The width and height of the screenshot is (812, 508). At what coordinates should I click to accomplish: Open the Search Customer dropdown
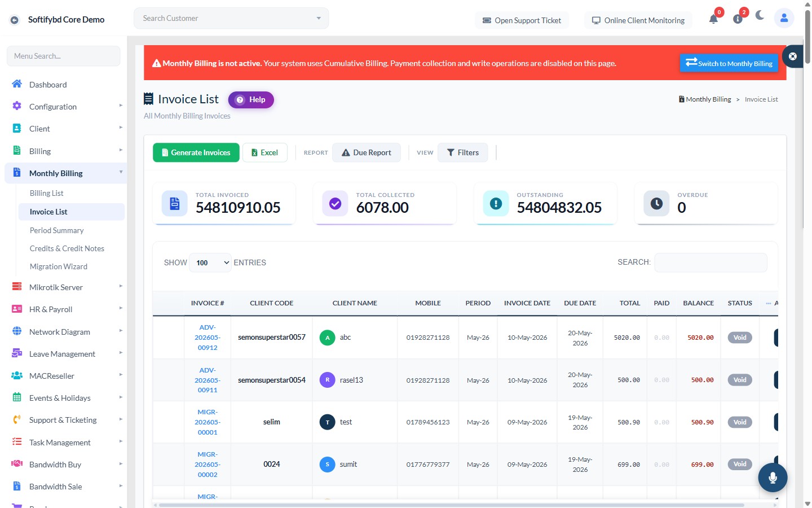click(231, 18)
